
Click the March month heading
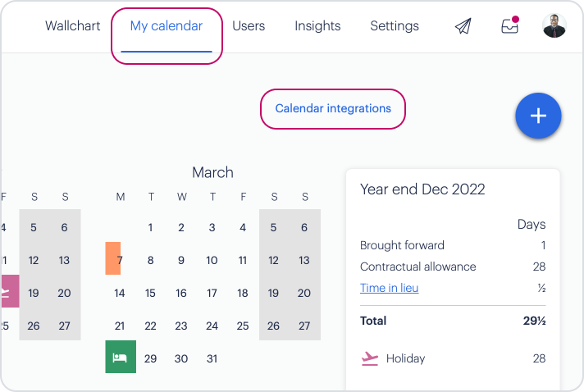click(212, 172)
